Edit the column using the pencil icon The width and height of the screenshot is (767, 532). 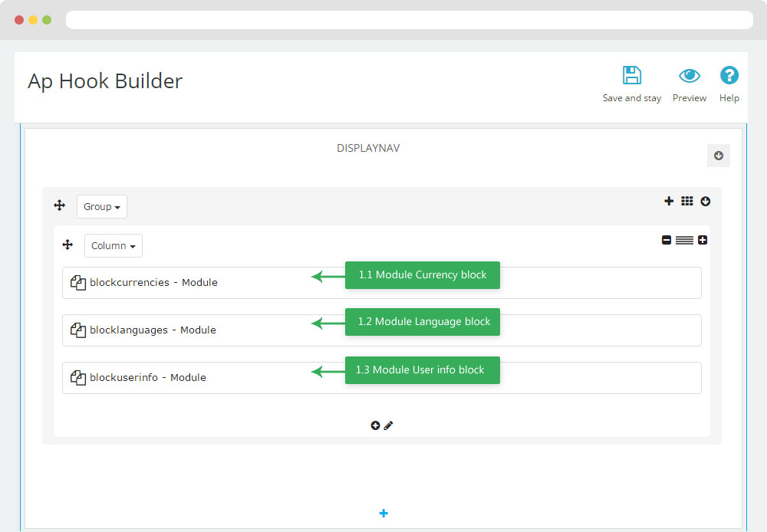coord(388,425)
